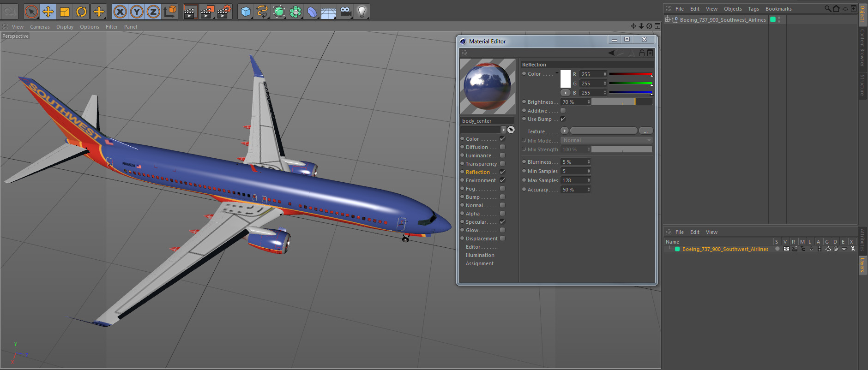Click the material preview sphere
The width and height of the screenshot is (868, 370).
[488, 86]
